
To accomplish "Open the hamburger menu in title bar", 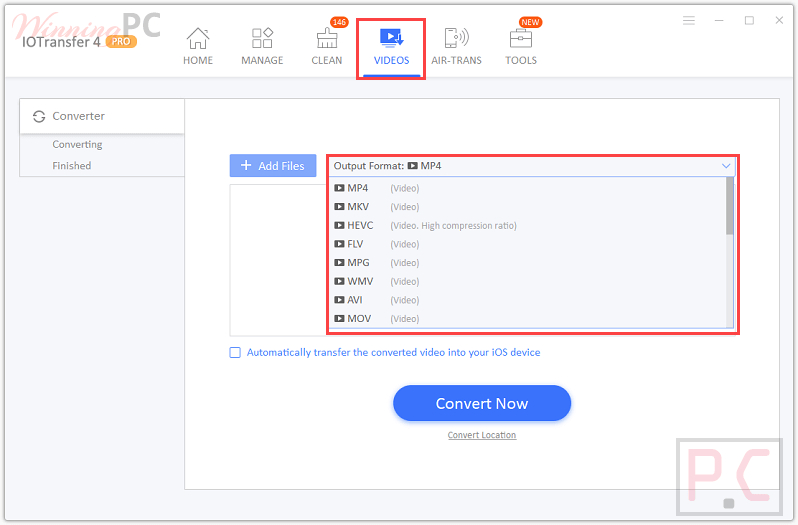I will (689, 20).
